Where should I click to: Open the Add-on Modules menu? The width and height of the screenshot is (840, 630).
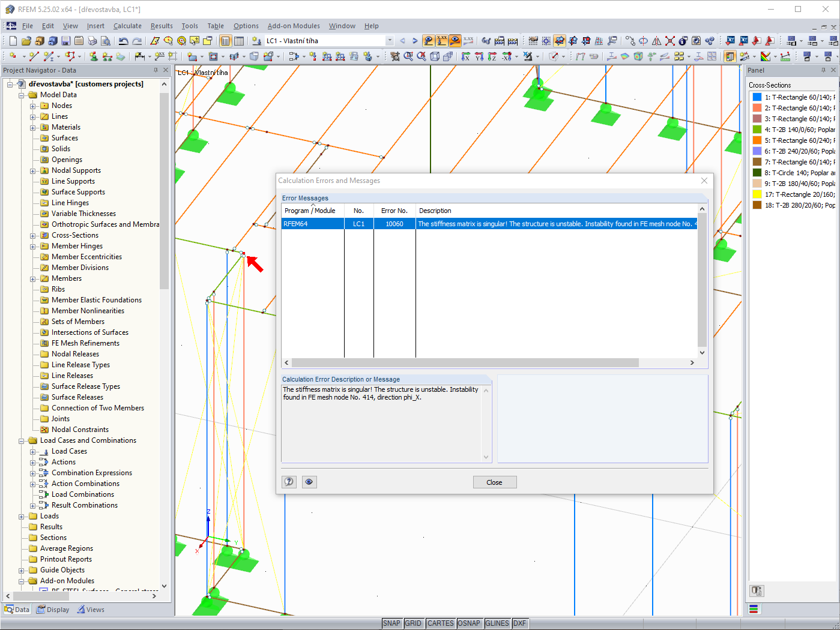click(294, 26)
